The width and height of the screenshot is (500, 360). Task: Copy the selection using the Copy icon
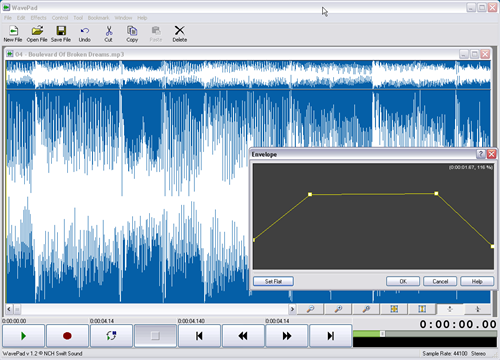[132, 34]
